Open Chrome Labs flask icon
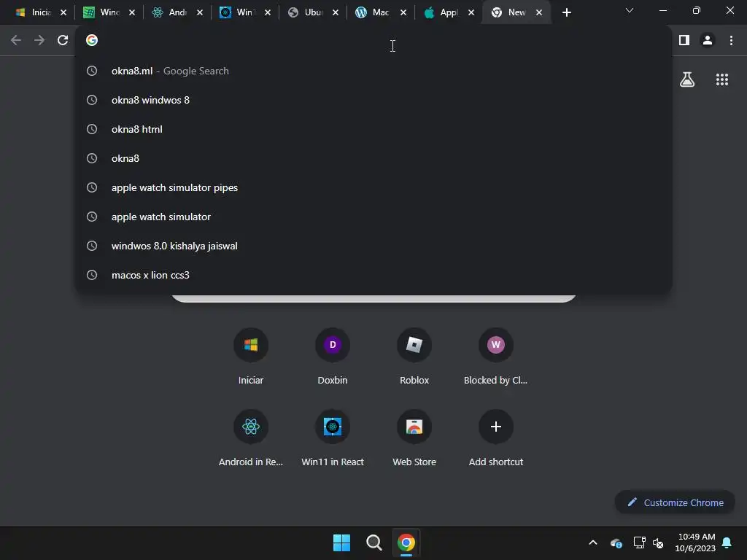This screenshot has height=560, width=747. coord(687,79)
